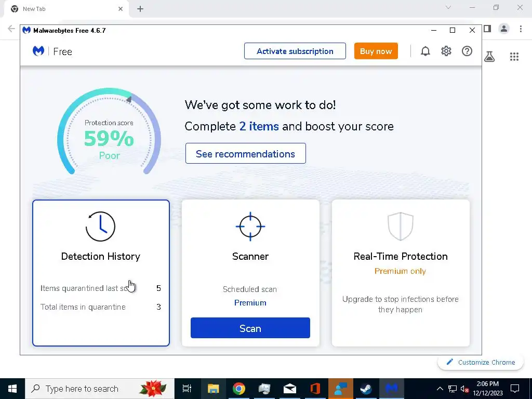Click the Malwarebytes logo next to Free
Viewport: 532px width, 399px height.
click(x=38, y=51)
